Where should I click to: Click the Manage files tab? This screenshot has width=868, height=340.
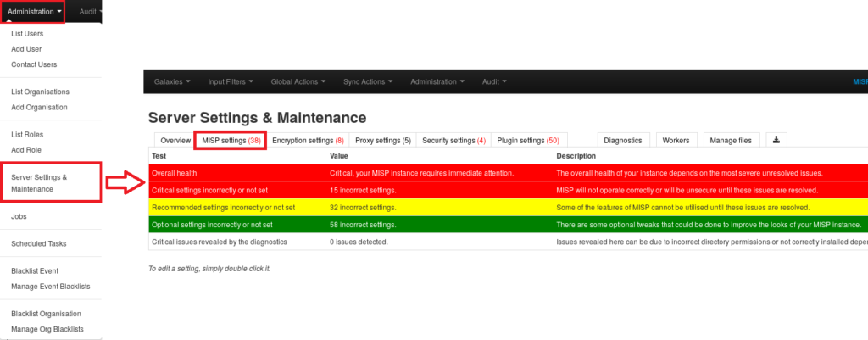pos(730,140)
